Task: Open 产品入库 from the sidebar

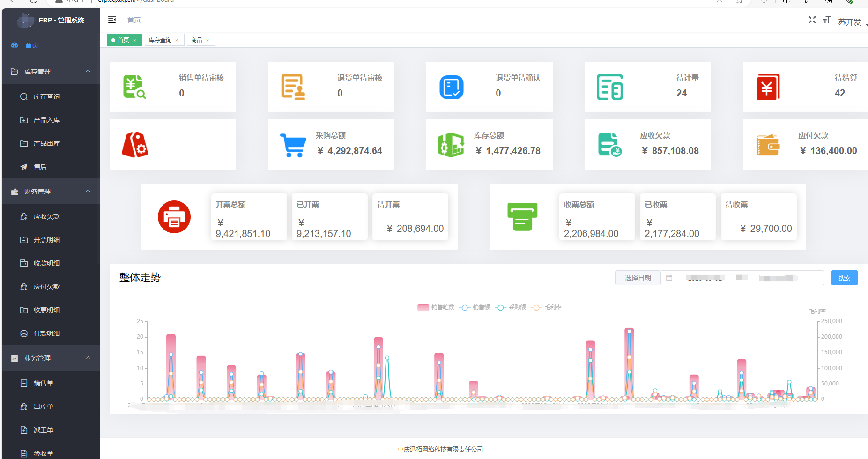Action: coord(51,120)
